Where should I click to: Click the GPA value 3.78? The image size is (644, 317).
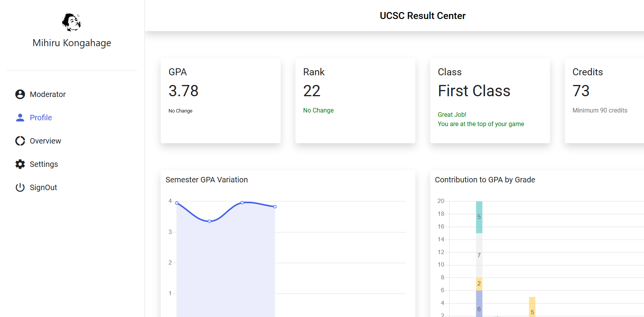pos(184,91)
